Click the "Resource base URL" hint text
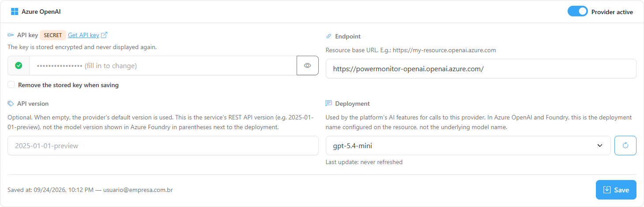The width and height of the screenshot is (644, 207). pos(411,50)
